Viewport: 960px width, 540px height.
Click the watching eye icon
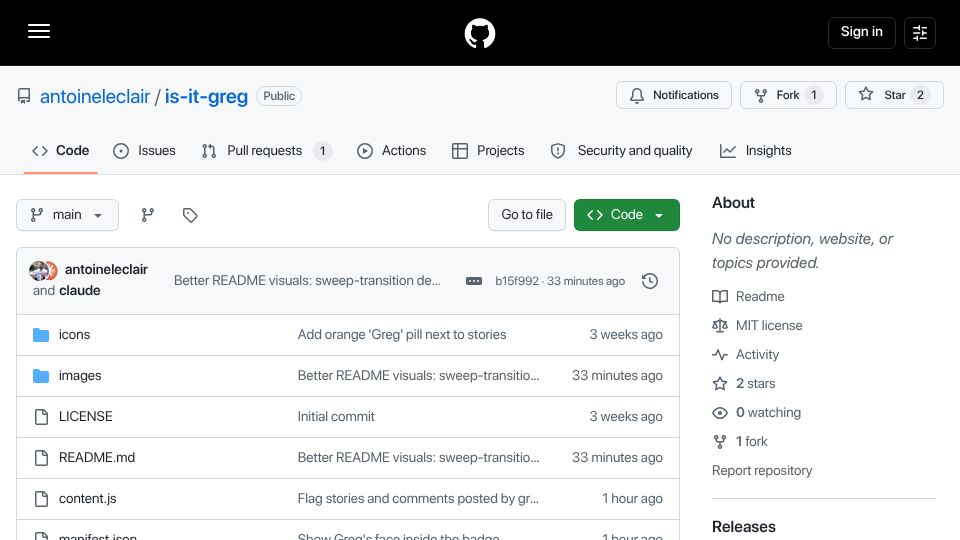pos(720,413)
